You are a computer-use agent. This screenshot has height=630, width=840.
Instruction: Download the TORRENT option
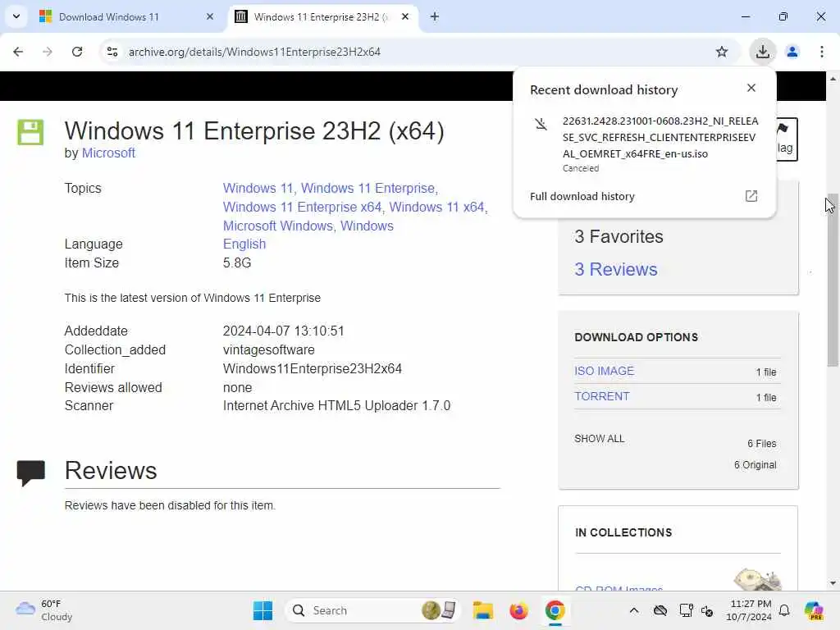tap(601, 396)
